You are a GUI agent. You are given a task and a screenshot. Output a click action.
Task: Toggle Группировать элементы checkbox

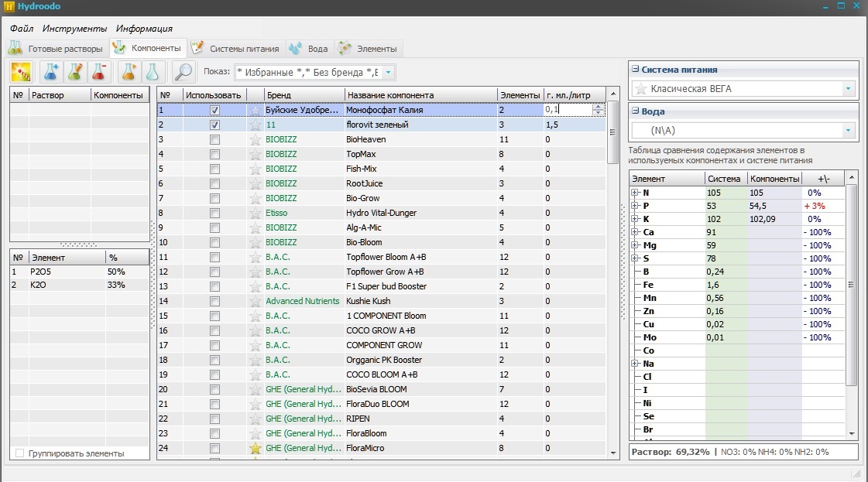click(x=20, y=453)
